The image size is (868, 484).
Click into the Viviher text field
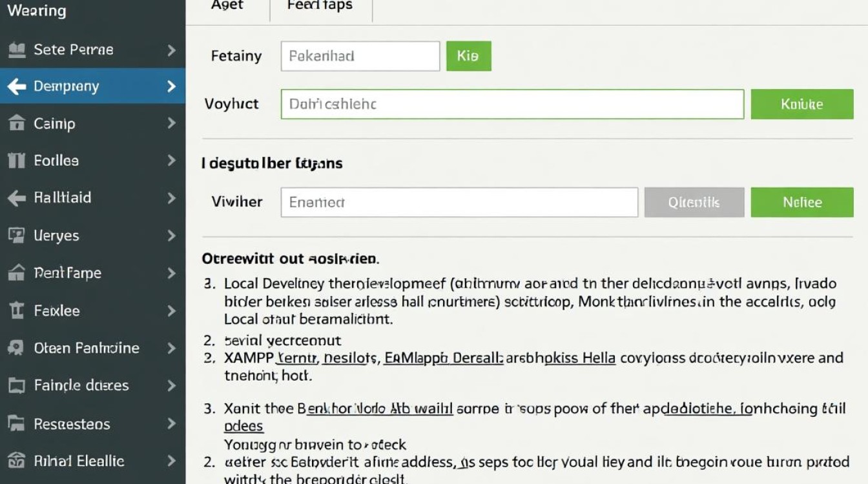(459, 203)
